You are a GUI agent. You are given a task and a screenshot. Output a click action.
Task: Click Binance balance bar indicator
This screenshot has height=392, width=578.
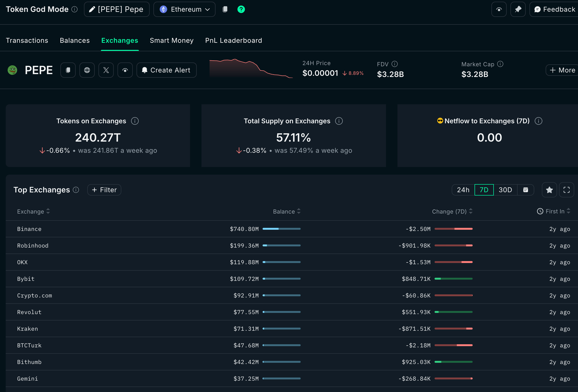click(281, 229)
